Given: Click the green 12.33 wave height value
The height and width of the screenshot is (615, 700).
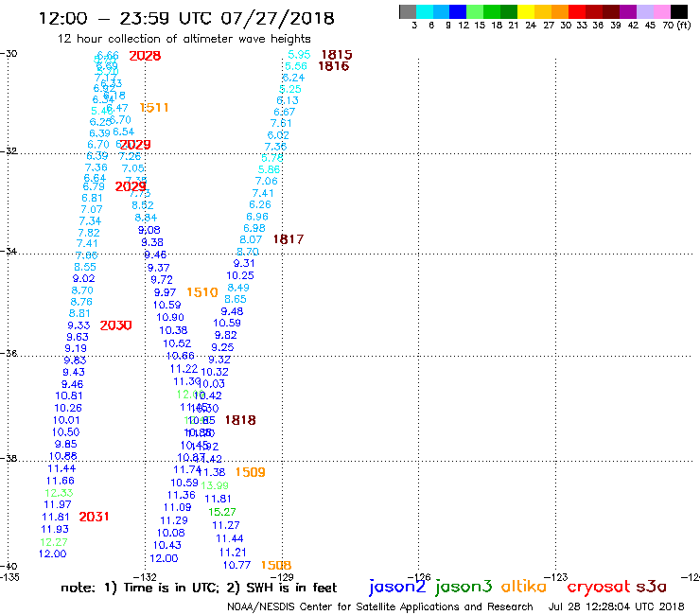Looking at the screenshot, I should [59, 493].
